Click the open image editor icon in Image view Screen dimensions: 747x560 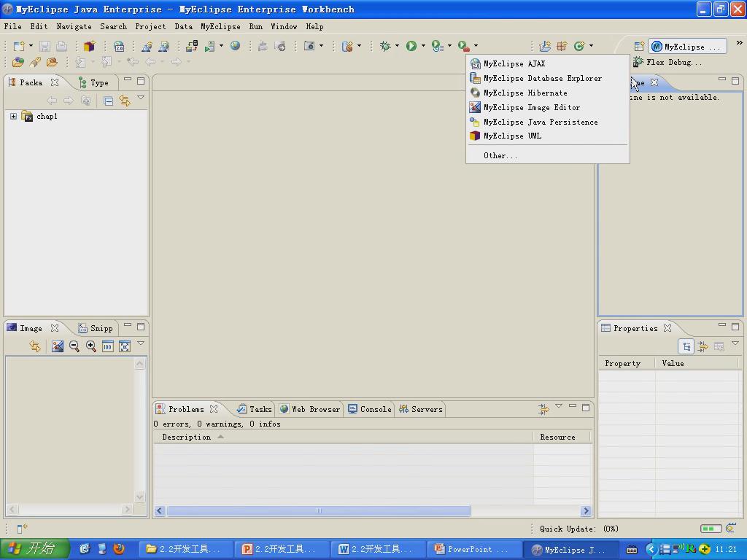tap(58, 346)
